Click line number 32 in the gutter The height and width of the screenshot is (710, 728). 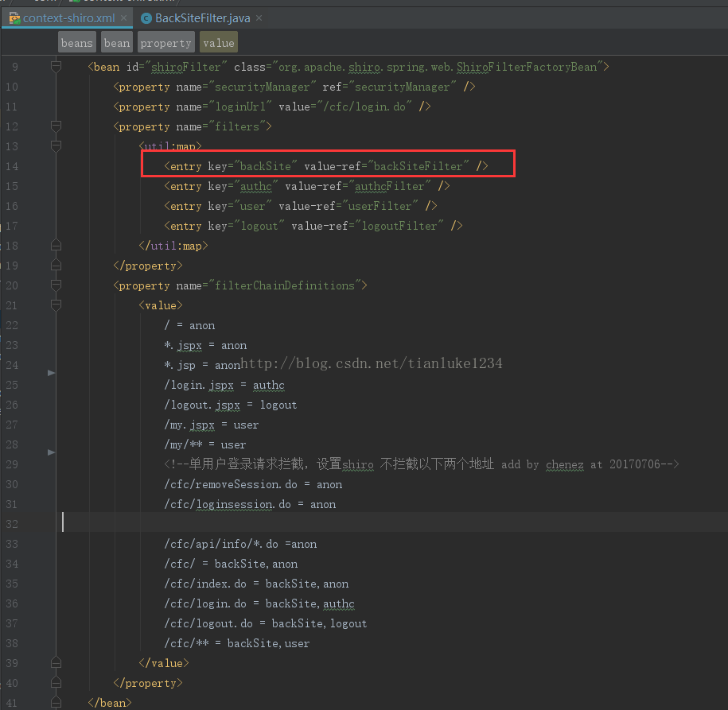(12, 524)
